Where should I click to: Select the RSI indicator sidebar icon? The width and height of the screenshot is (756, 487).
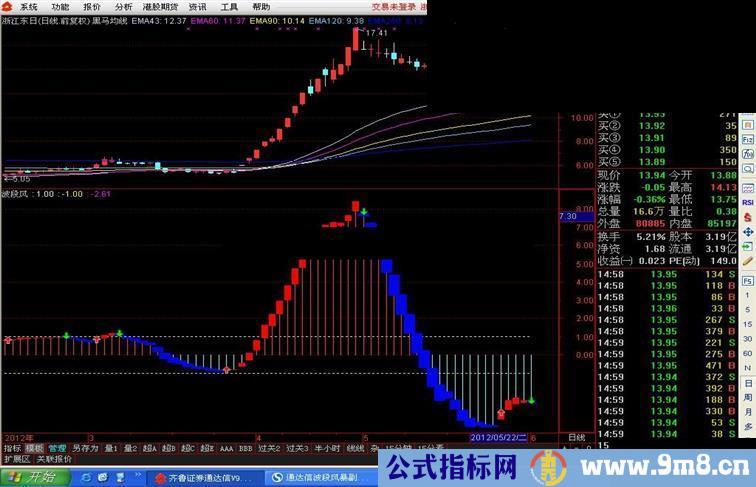(x=748, y=203)
